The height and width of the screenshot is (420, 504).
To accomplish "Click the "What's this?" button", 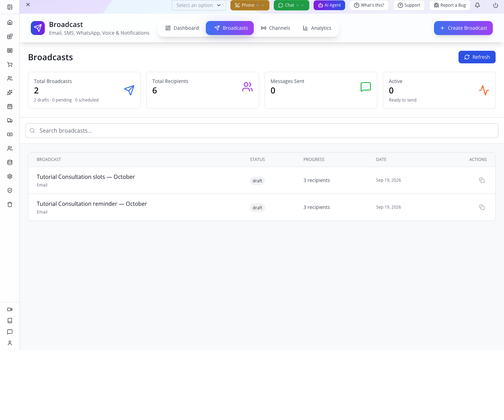I will [x=369, y=5].
